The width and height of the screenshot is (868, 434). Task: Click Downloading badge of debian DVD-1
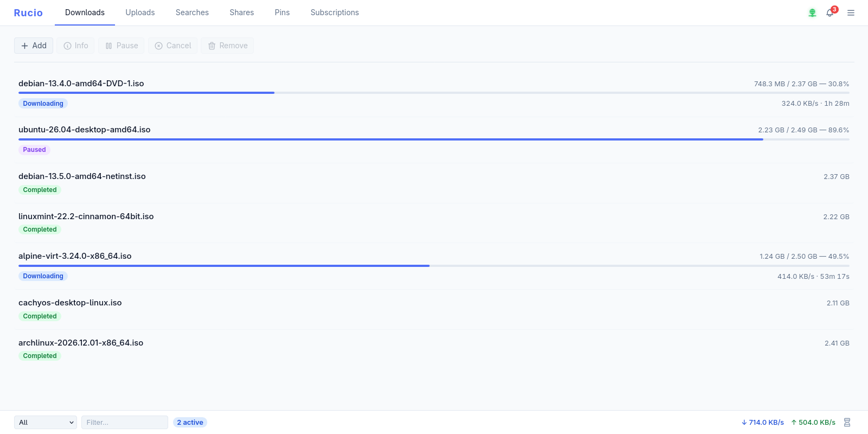click(x=43, y=104)
